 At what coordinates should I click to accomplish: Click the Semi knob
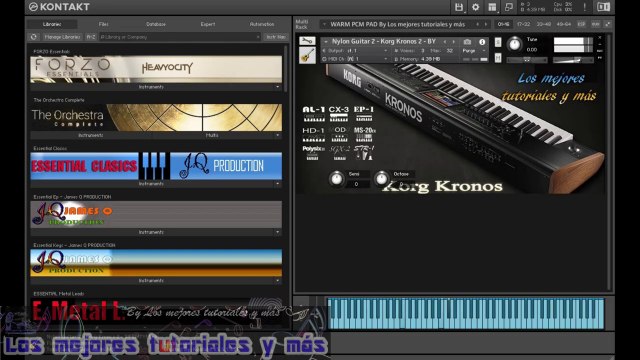coord(337,178)
